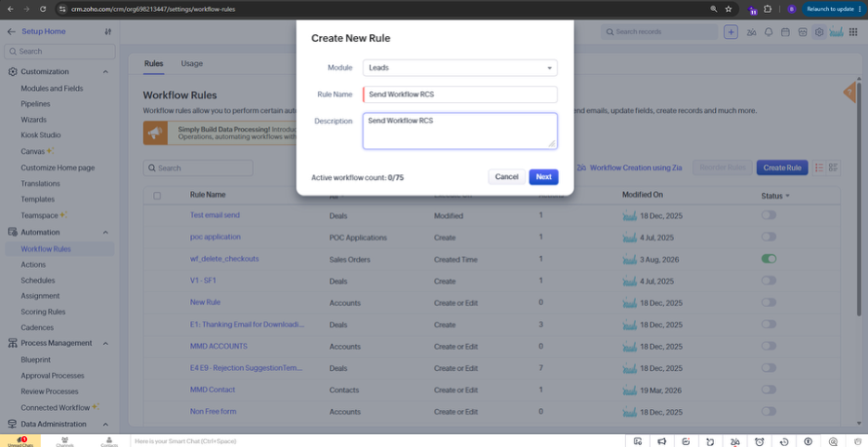The image size is (868, 447).
Task: Open the notifications bell icon
Action: click(769, 32)
